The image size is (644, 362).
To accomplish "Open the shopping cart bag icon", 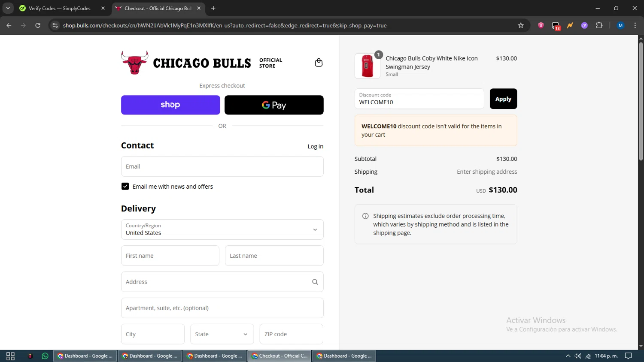I will click(x=319, y=63).
